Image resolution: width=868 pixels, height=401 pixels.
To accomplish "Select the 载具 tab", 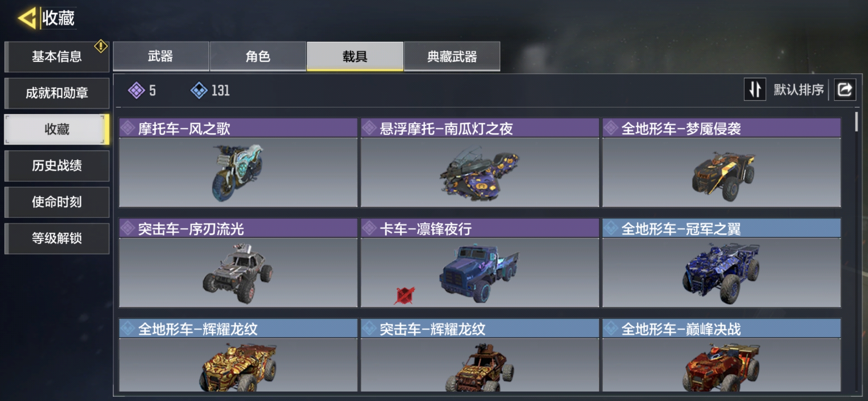I will 355,56.
